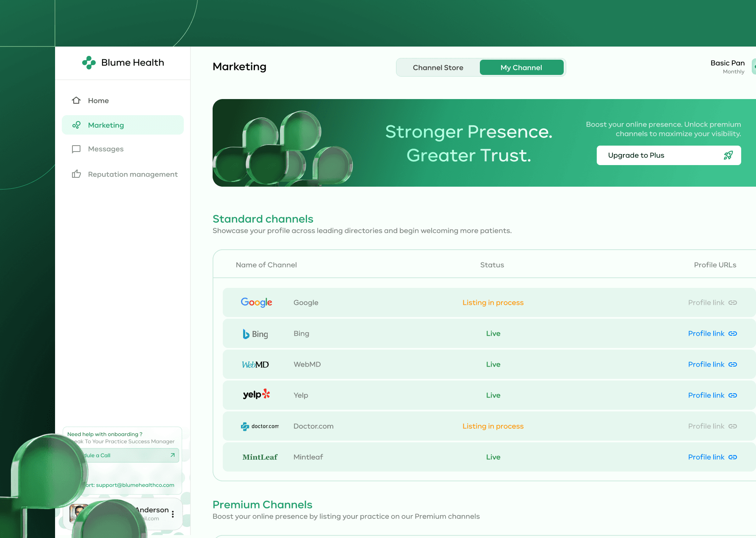The width and height of the screenshot is (756, 538).
Task: Open Reputation management in the sidebar
Action: (123, 174)
